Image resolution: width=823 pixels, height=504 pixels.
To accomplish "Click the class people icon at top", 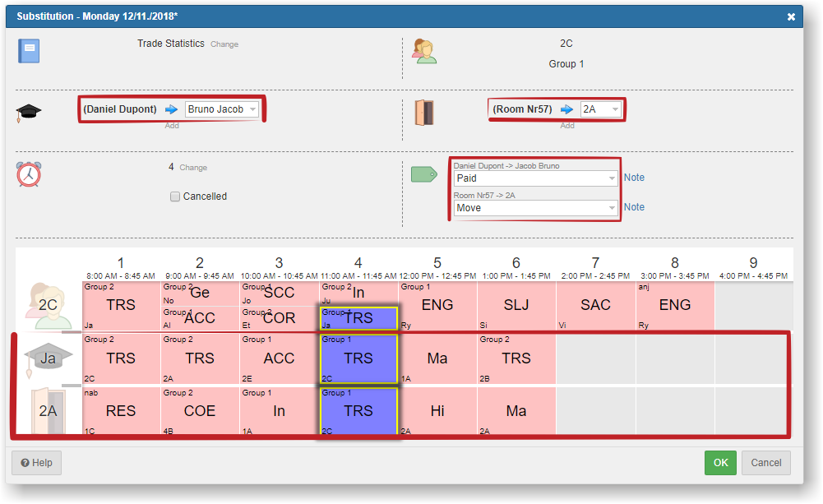I will (x=424, y=51).
